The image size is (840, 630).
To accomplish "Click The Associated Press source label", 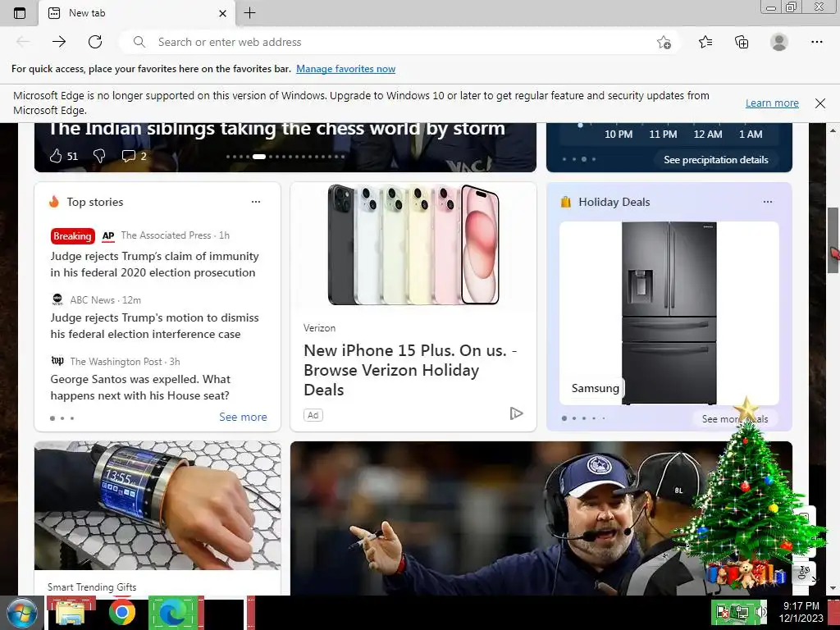I will tap(166, 235).
